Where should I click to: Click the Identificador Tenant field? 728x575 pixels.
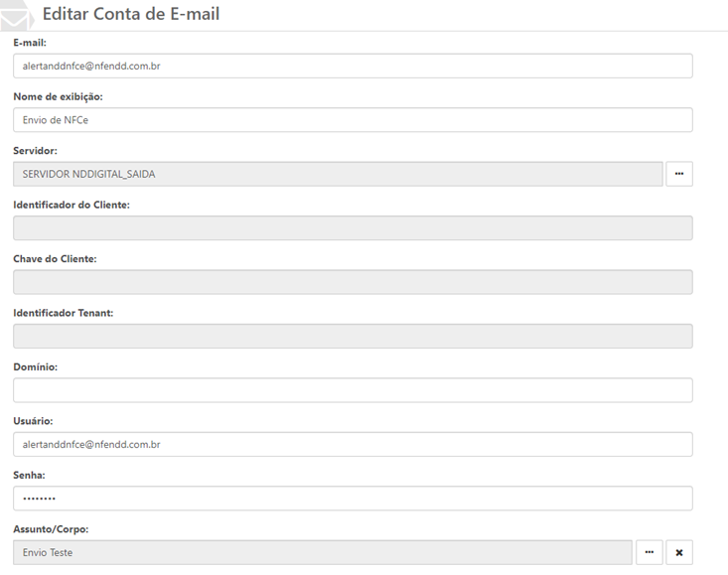353,336
